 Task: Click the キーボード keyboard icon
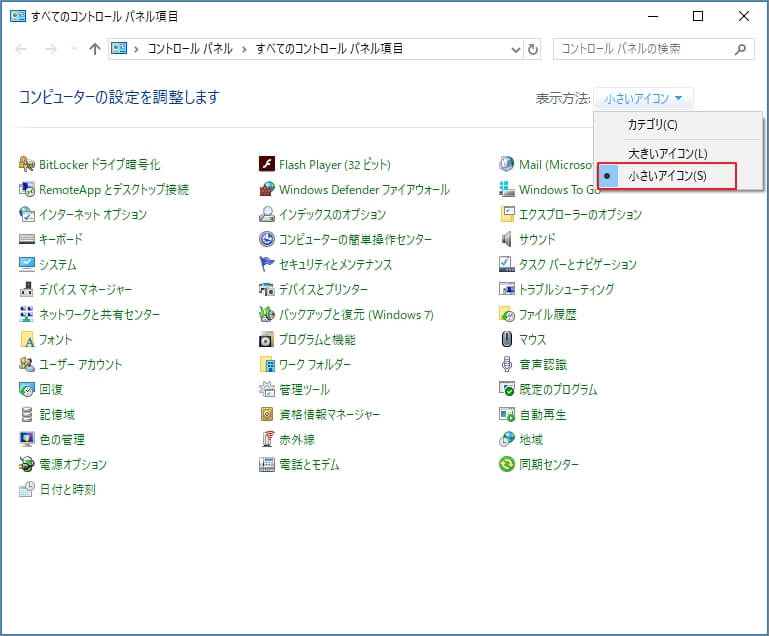(26, 239)
